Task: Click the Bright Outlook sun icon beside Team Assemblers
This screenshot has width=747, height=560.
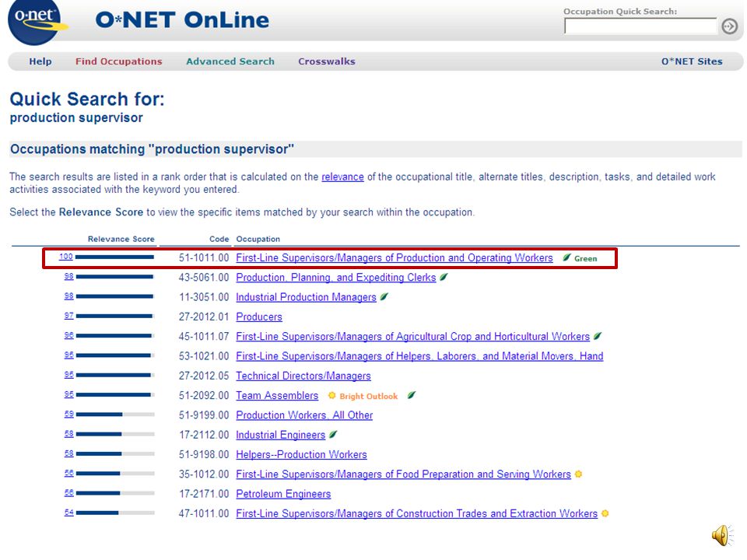Action: click(x=332, y=395)
